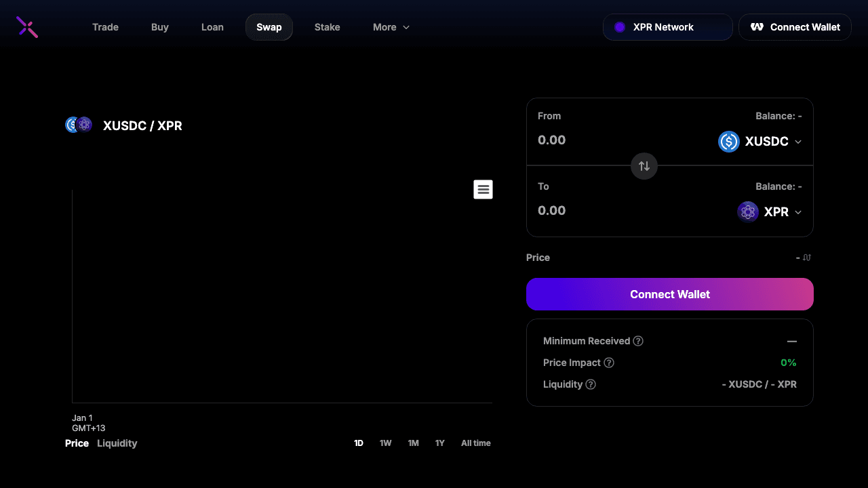
Task: Open the XUSDC token selector dropdown
Action: [759, 142]
